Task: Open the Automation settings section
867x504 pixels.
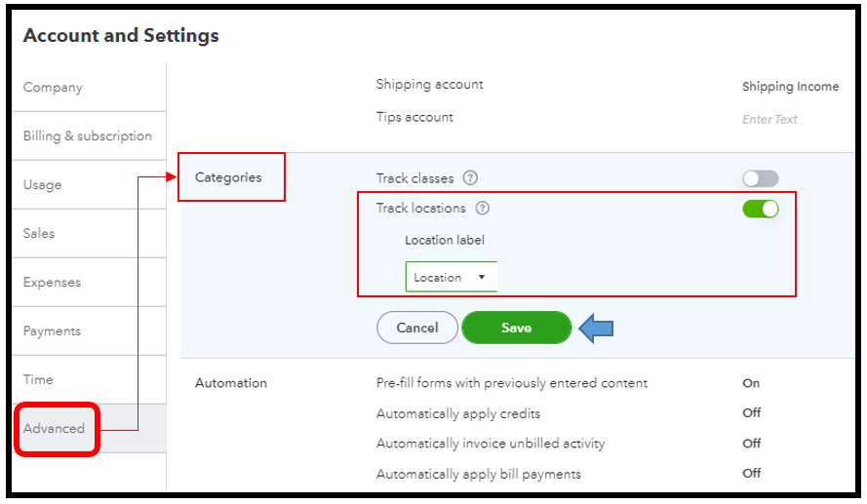Action: [231, 383]
